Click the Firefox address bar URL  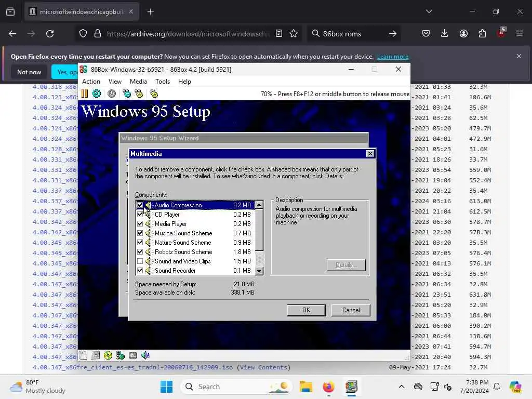point(188,34)
